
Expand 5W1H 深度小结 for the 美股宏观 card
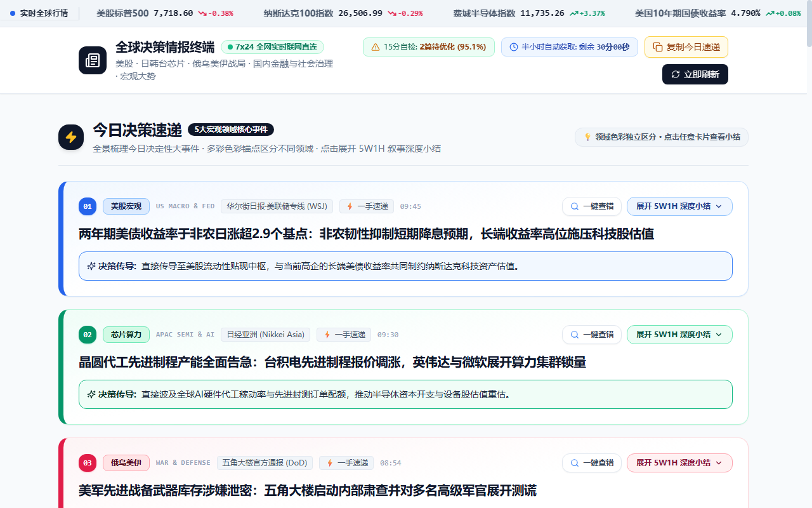click(679, 206)
